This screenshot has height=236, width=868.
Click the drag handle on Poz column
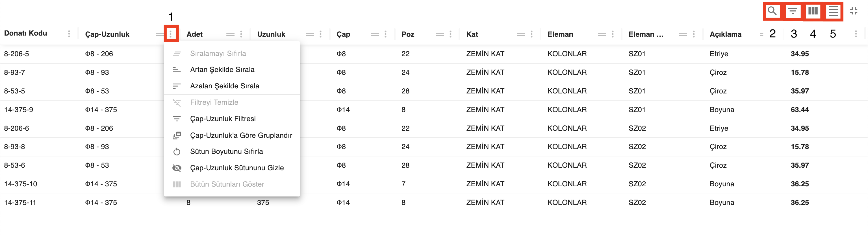tap(439, 34)
